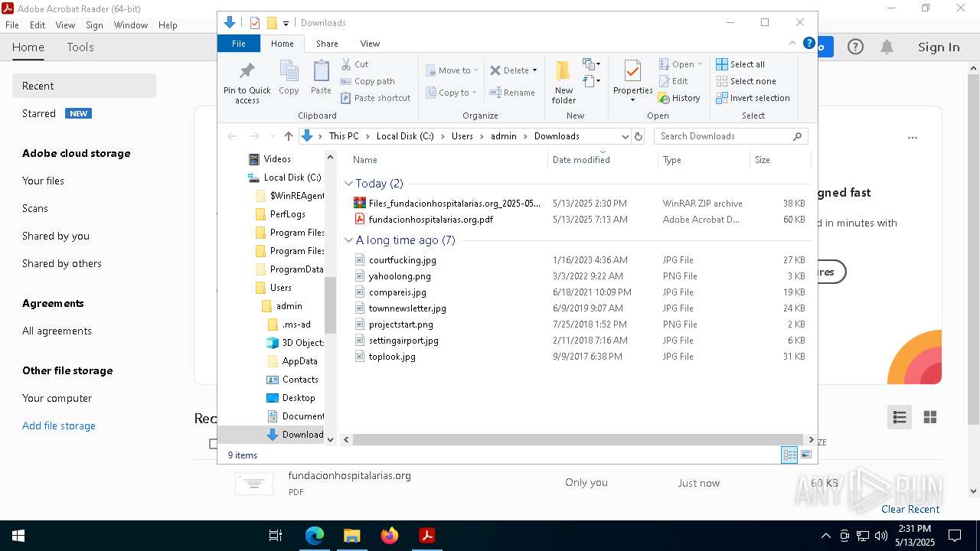Click the History button in Open group
The height and width of the screenshot is (551, 980).
coord(679,98)
